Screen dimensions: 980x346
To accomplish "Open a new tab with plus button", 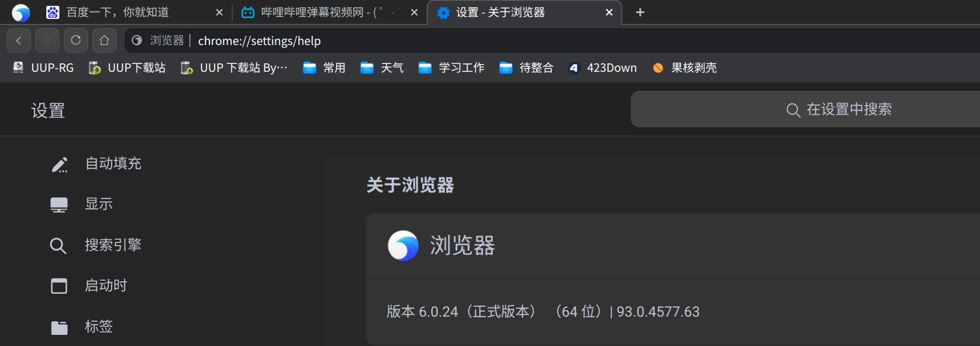I will (x=640, y=12).
